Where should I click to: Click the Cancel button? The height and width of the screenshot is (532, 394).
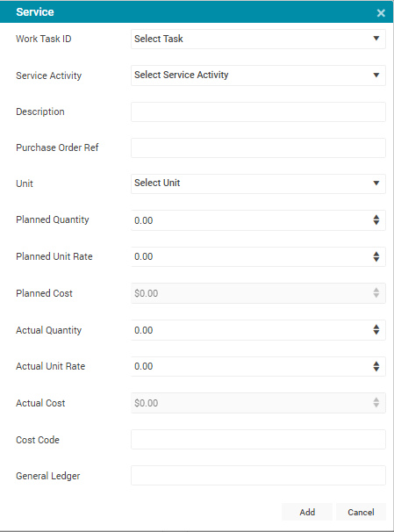[361, 512]
